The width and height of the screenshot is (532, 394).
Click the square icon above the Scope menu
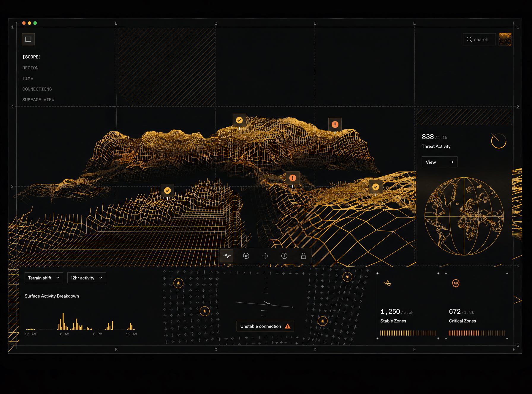pos(28,39)
